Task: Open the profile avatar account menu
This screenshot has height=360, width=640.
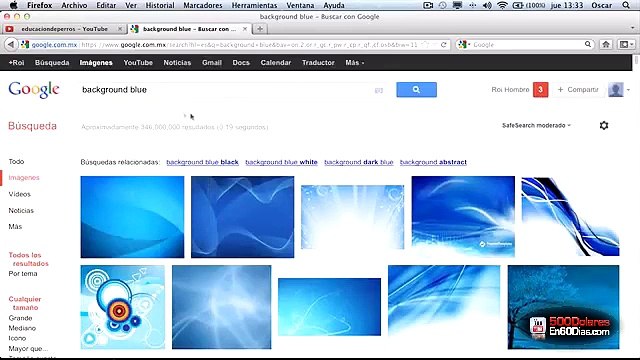Action: [618, 89]
